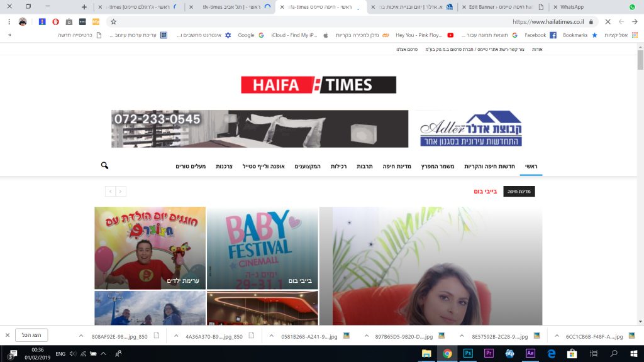Click the הצג הכל downloads button

(x=31, y=336)
